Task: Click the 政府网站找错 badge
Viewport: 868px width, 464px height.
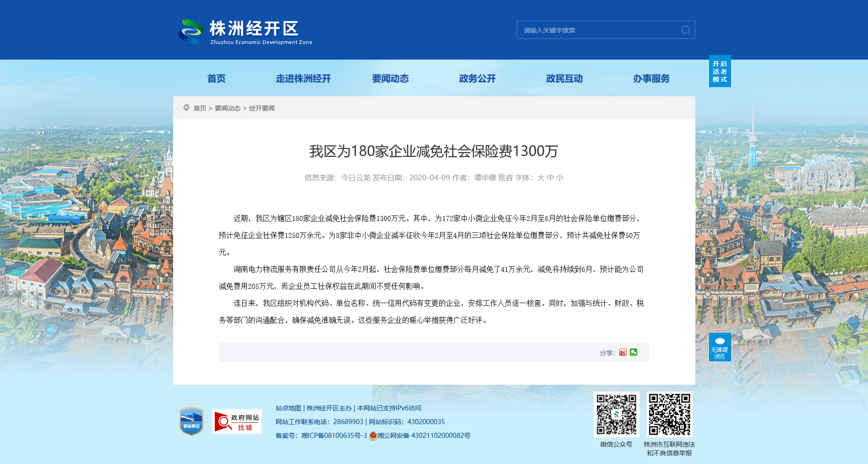Action: [x=237, y=421]
